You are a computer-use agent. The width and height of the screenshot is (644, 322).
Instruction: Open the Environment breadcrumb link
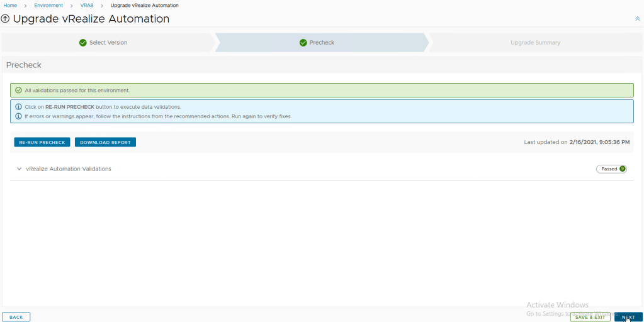pyautogui.click(x=48, y=5)
